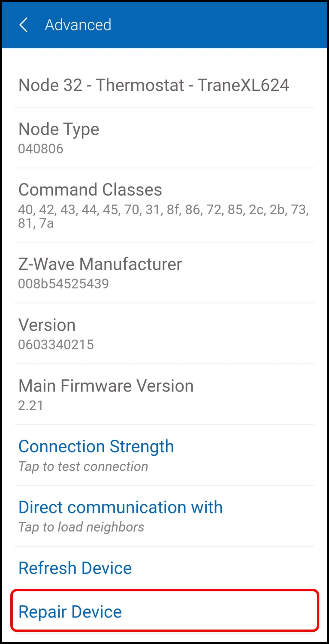
Task: Open the Repair Device option
Action: point(164,611)
